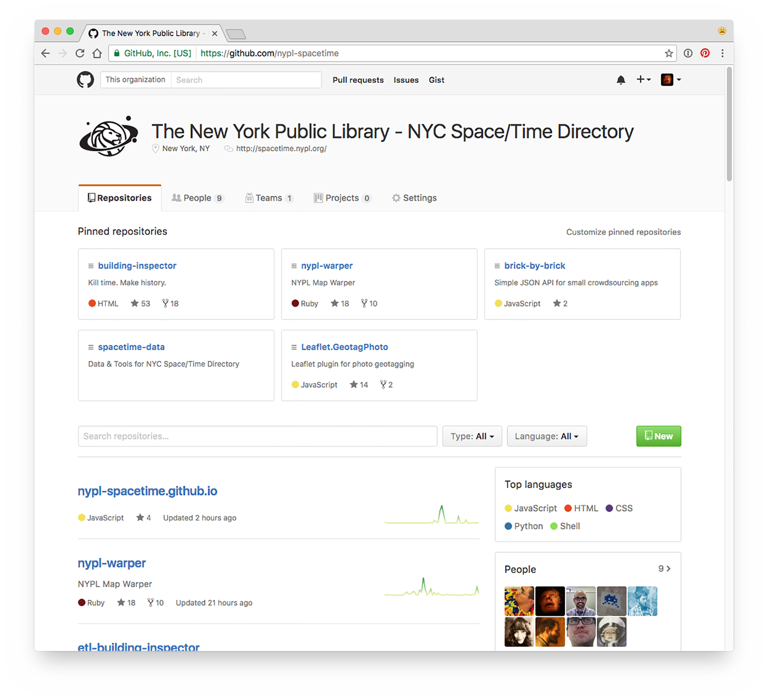
Task: Reload the page with the refresh icon
Action: [x=80, y=53]
